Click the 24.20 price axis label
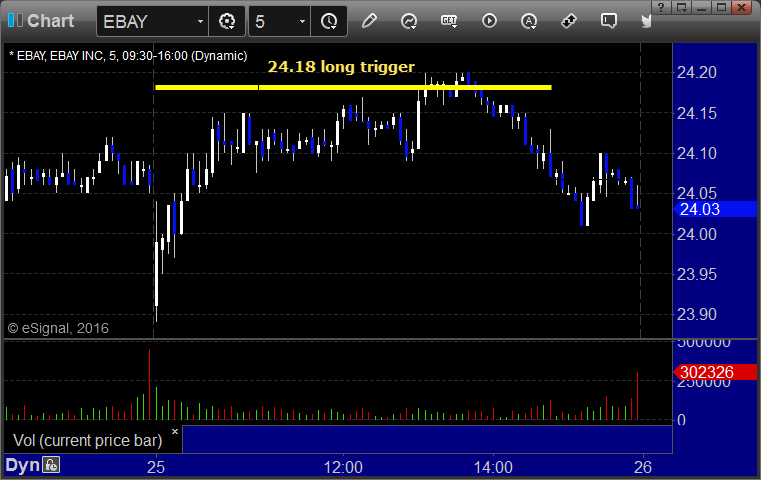The width and height of the screenshot is (761, 480). 696,72
